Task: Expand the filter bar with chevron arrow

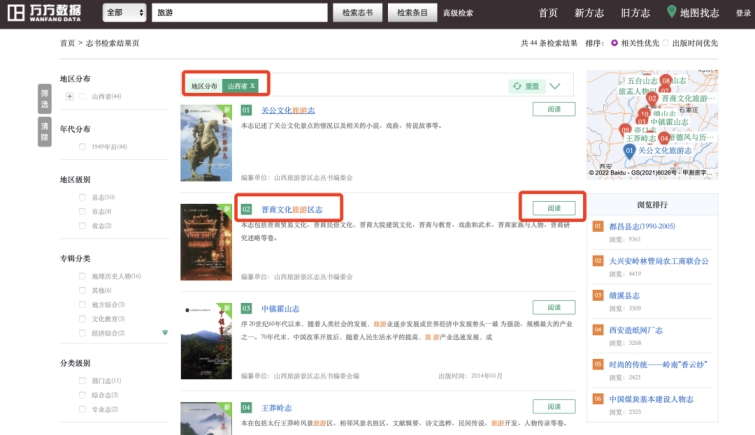Action: tap(555, 87)
